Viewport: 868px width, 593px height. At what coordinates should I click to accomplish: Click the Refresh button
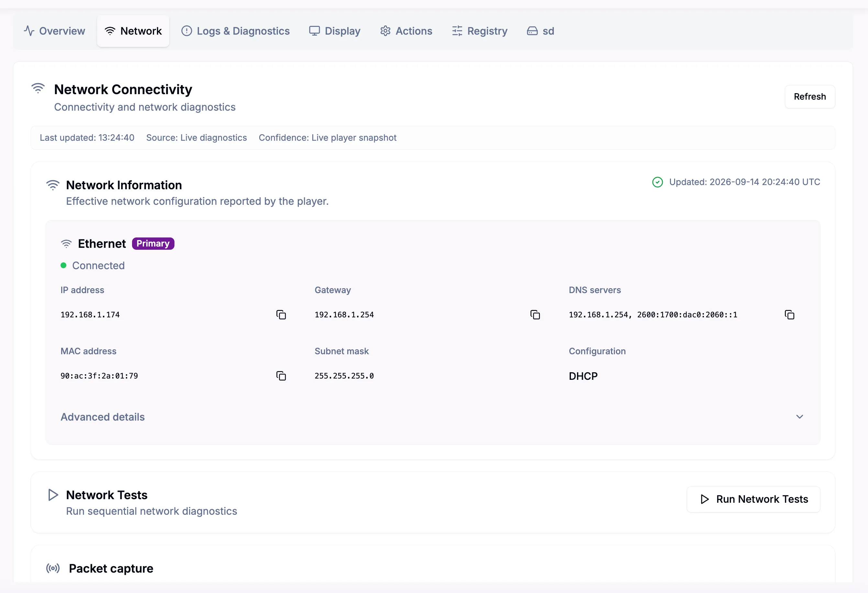pos(810,97)
